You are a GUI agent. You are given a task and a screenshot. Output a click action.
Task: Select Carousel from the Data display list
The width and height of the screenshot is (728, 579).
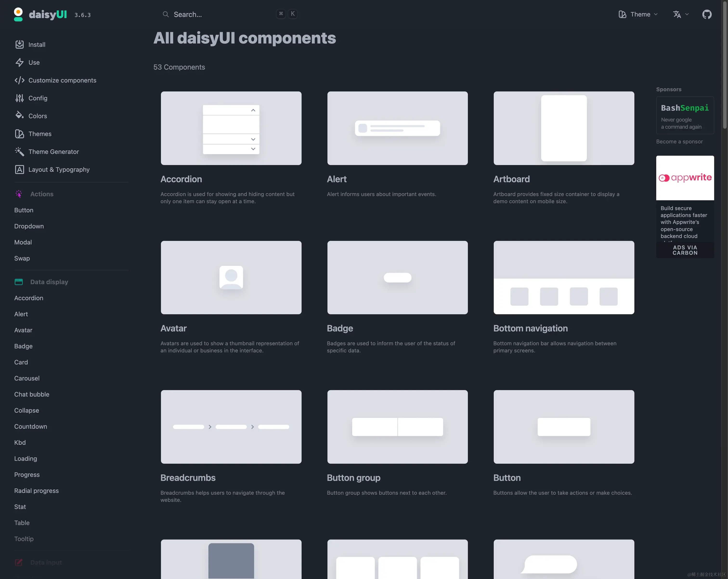click(27, 378)
